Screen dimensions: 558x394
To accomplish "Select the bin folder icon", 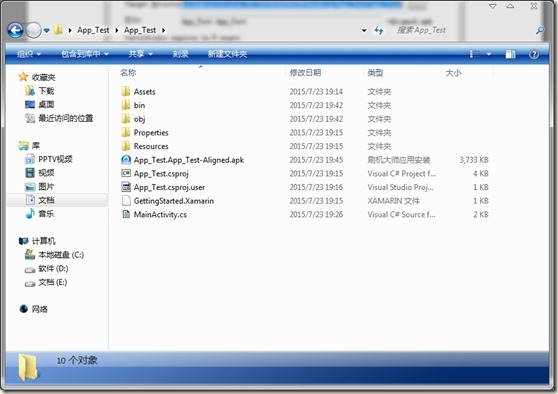I will [x=126, y=105].
